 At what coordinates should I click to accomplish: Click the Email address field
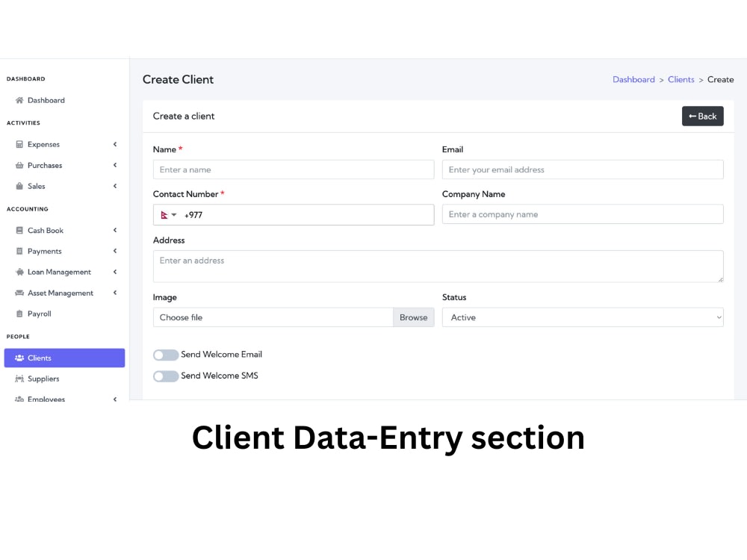tap(583, 169)
